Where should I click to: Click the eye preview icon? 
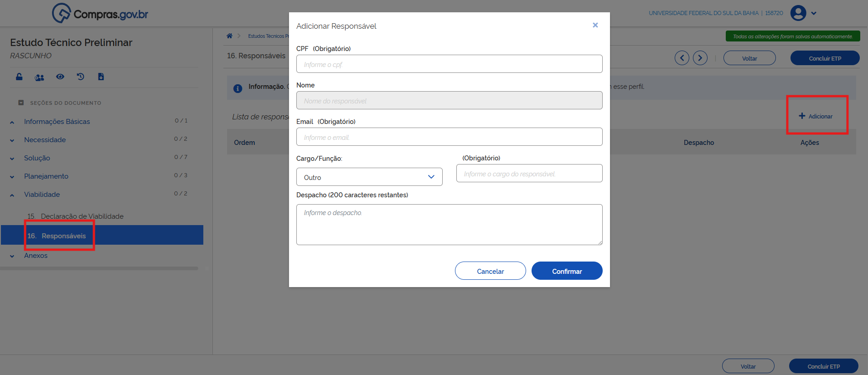[60, 77]
